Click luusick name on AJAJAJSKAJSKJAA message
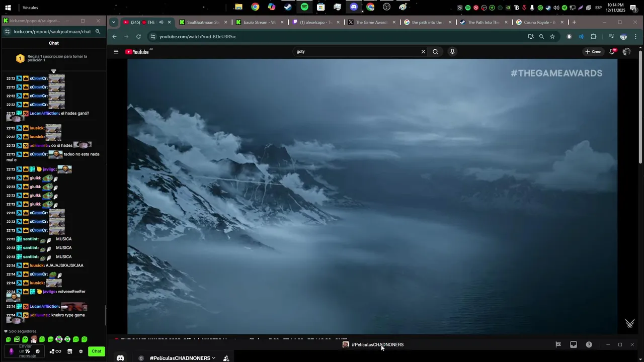 click(x=37, y=265)
